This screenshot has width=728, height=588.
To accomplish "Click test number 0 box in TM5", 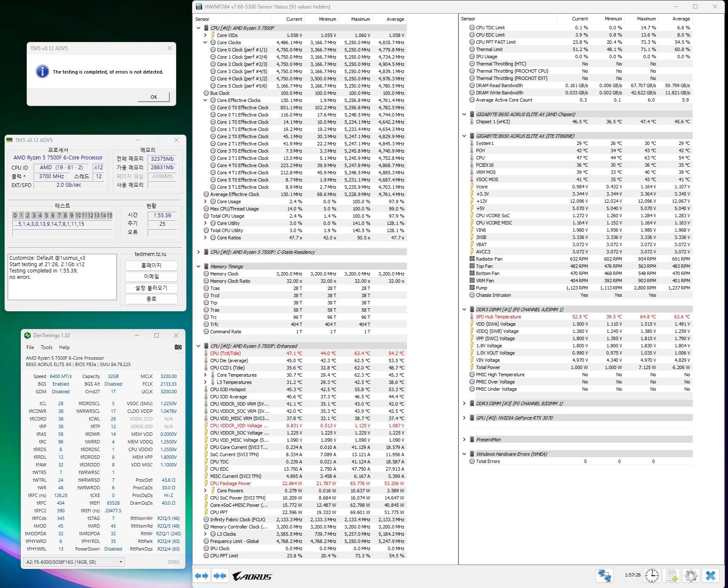I will [15, 216].
